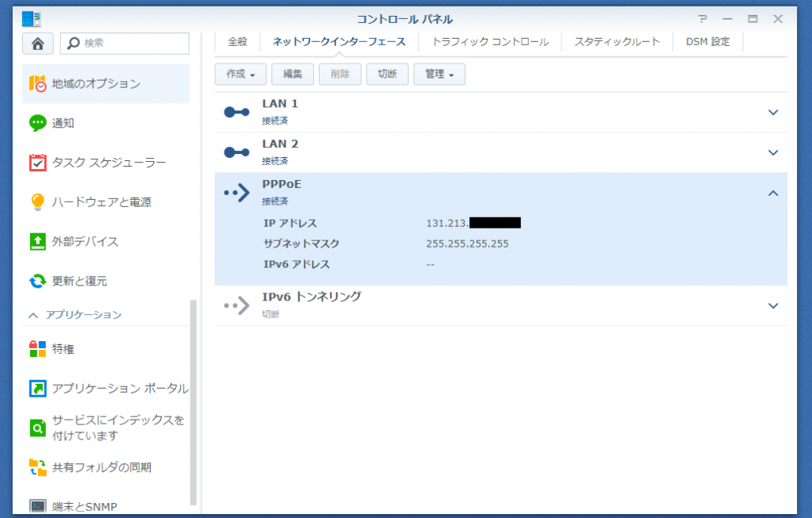Click the regional options map icon
The width and height of the screenshot is (812, 518).
pos(37,83)
